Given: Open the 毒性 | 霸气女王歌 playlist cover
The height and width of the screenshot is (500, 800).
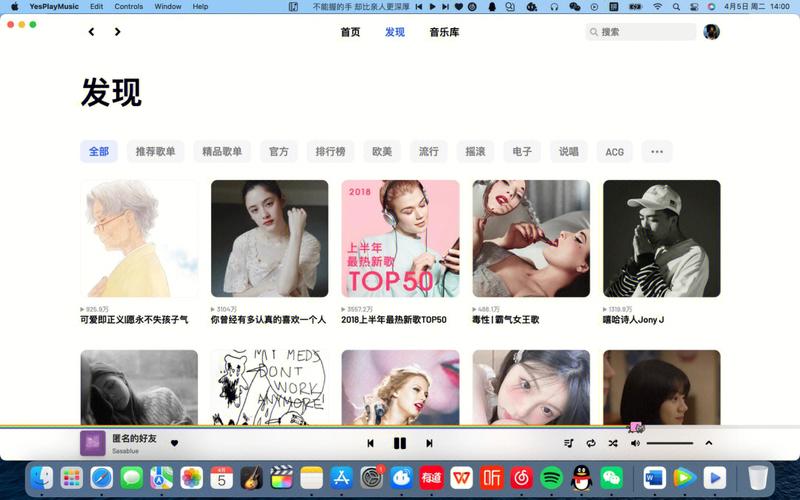Looking at the screenshot, I should coord(531,238).
